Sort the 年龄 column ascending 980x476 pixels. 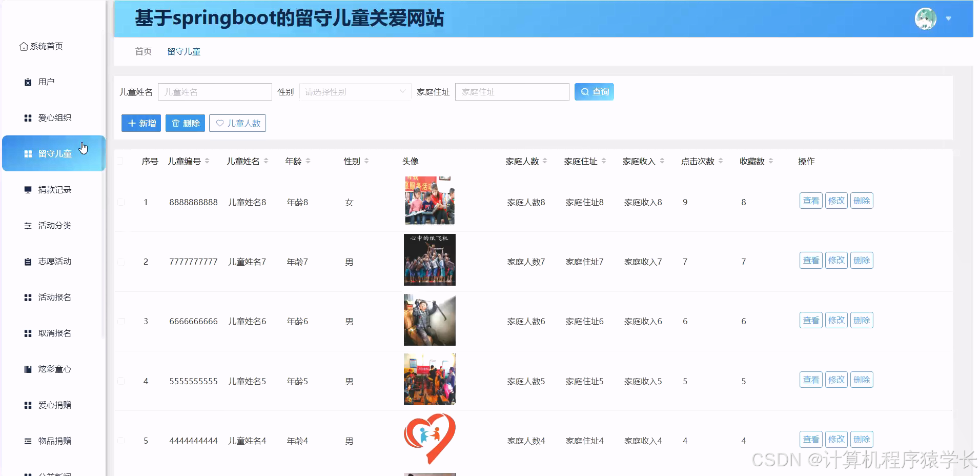308,158
